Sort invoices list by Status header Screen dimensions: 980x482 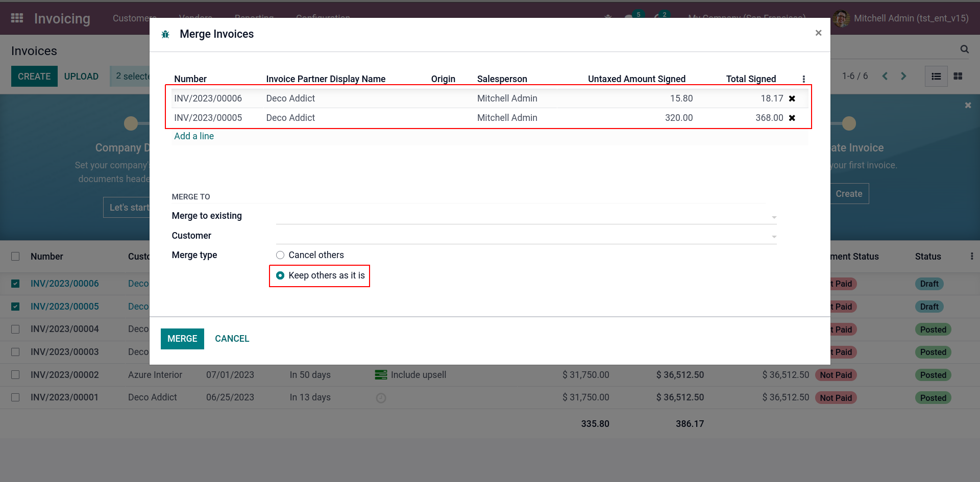coord(928,257)
